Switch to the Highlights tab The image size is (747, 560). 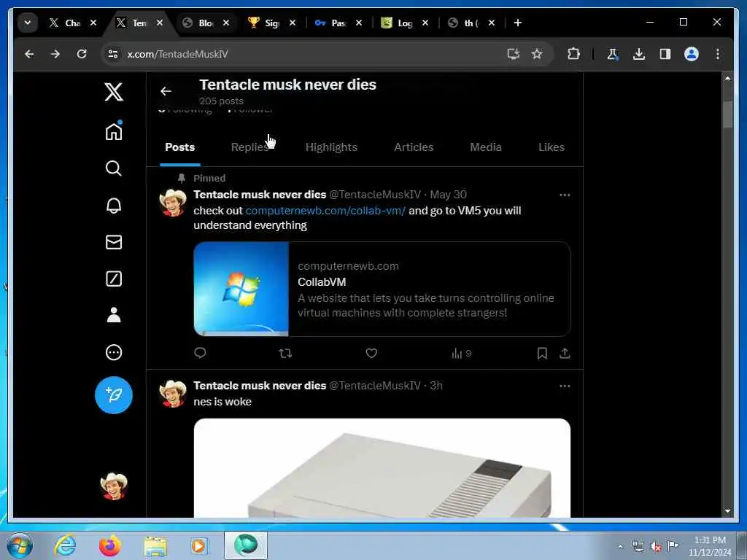tap(331, 147)
